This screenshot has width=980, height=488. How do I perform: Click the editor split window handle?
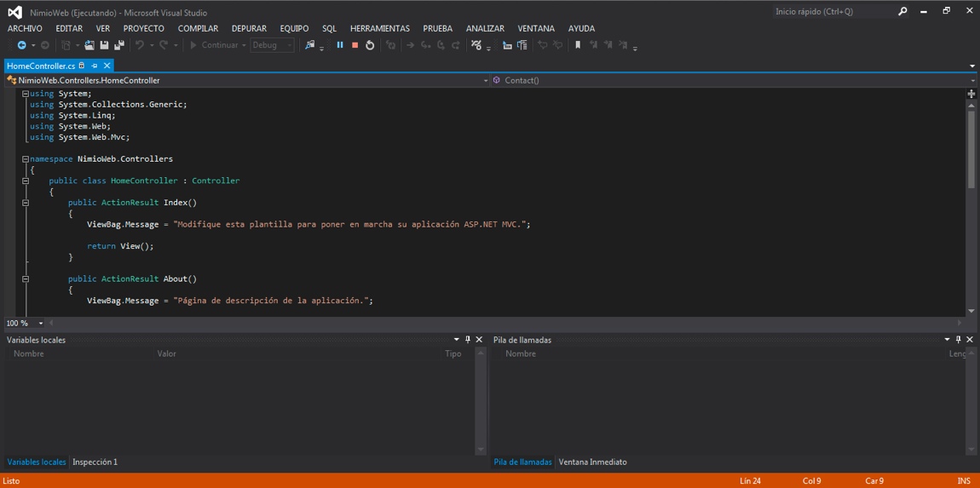[971, 94]
